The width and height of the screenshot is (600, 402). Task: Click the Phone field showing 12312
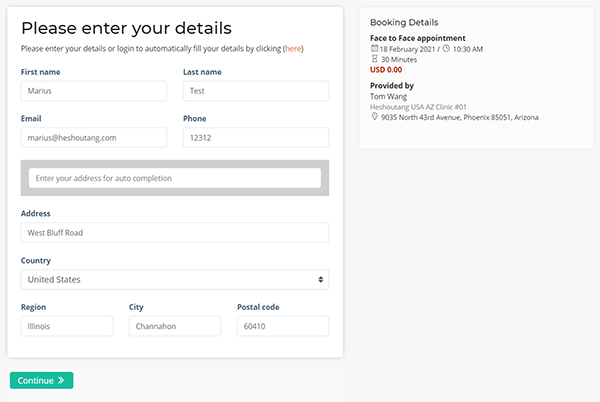click(256, 138)
